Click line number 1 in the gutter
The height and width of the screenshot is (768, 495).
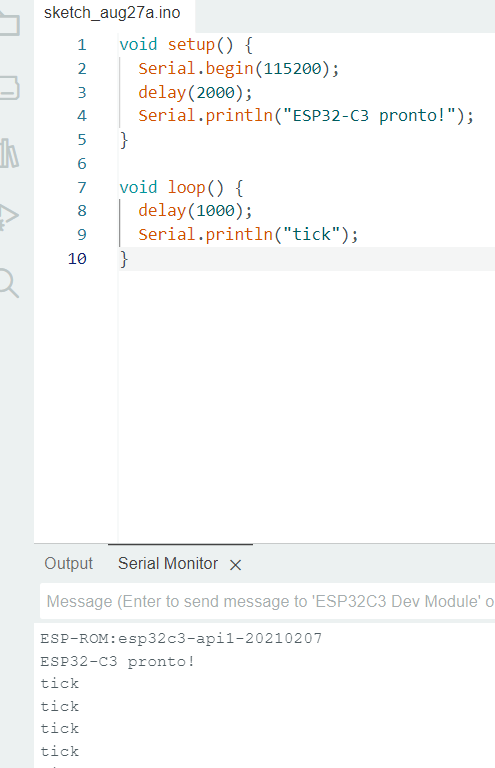(x=81, y=45)
